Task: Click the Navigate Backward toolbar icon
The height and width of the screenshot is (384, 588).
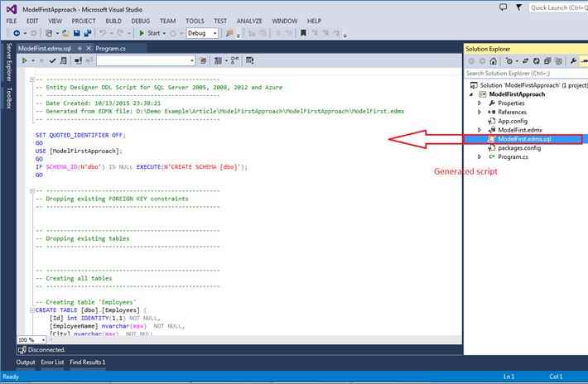Action: pyautogui.click(x=17, y=33)
